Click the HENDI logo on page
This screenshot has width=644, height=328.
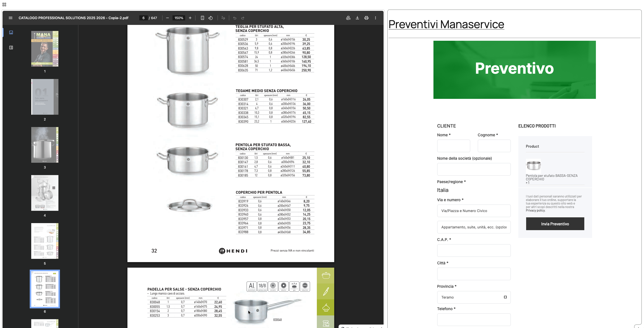tap(233, 251)
